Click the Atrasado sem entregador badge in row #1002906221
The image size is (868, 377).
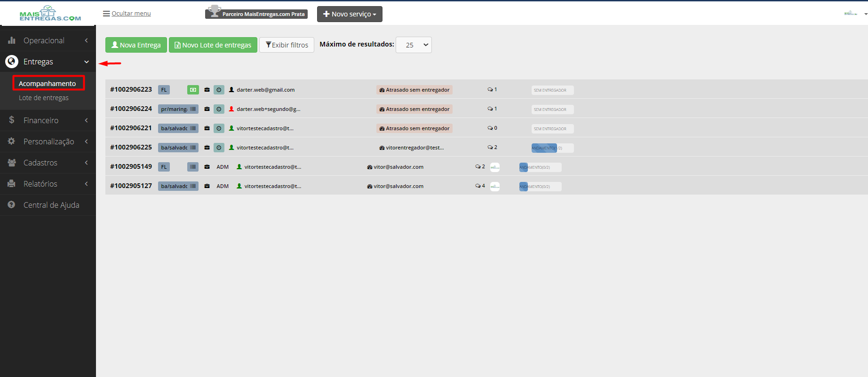point(414,128)
